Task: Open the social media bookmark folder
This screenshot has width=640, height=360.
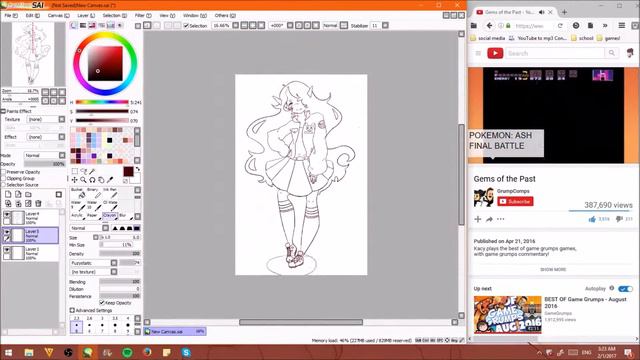Action: click(x=488, y=38)
